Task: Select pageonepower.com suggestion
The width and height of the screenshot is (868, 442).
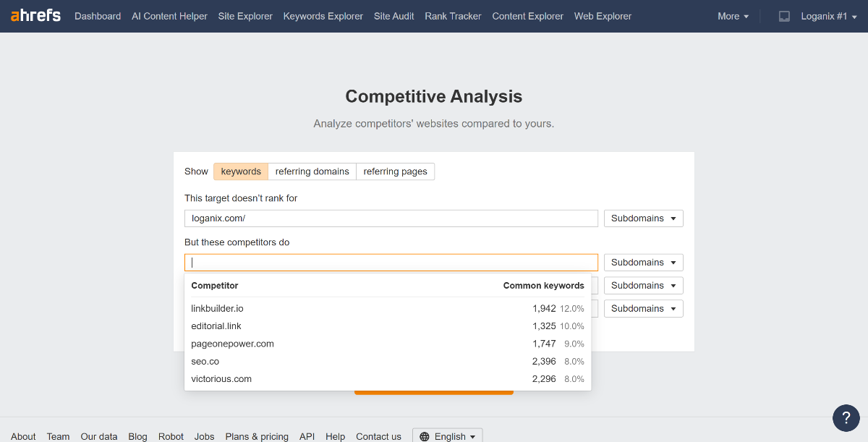Action: pos(388,344)
